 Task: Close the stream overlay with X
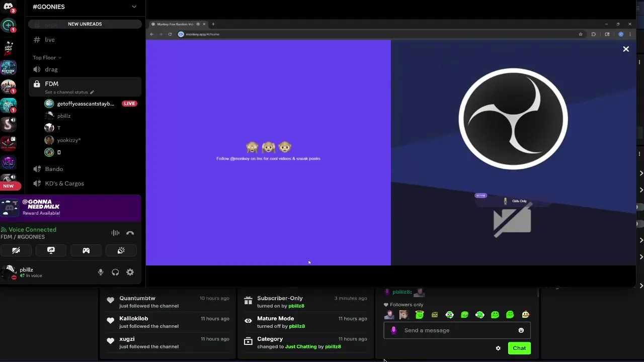626,49
